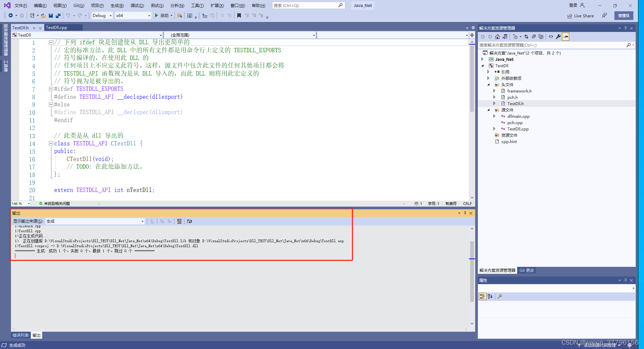
Task: Click the Clear All output icon
Action: coord(179,221)
